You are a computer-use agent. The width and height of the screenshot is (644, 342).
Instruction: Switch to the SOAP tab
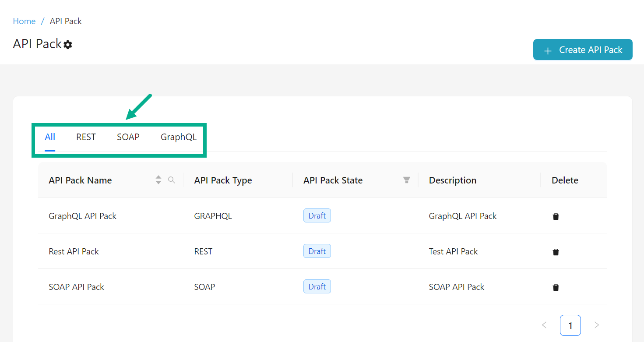128,137
